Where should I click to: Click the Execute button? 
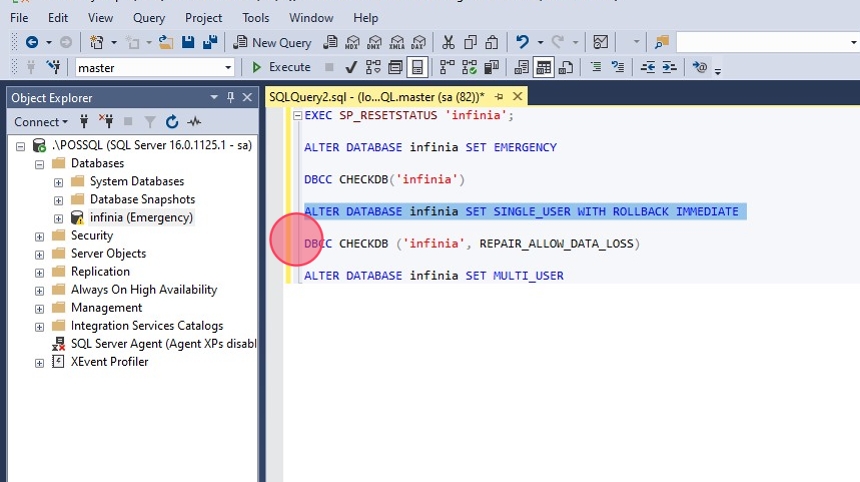coord(281,67)
